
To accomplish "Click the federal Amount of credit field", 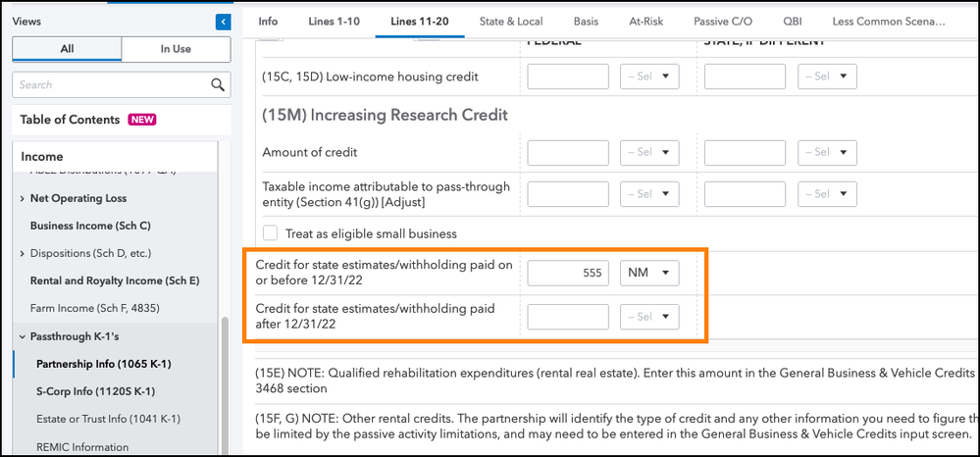I will pyautogui.click(x=568, y=153).
